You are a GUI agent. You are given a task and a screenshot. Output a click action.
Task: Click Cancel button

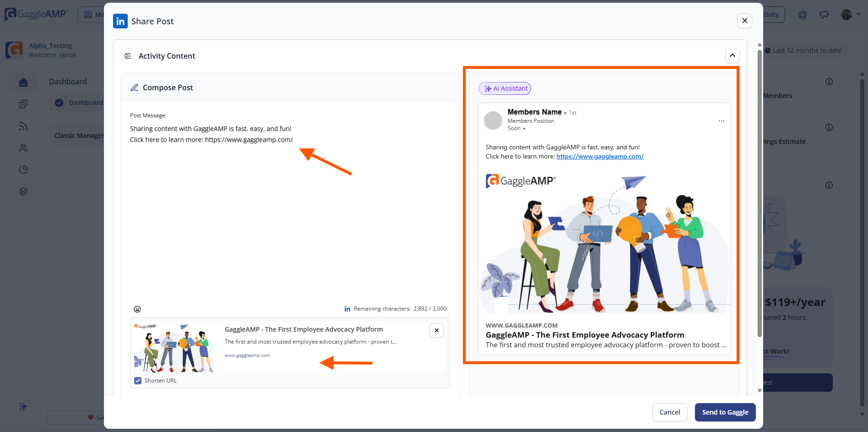point(670,412)
